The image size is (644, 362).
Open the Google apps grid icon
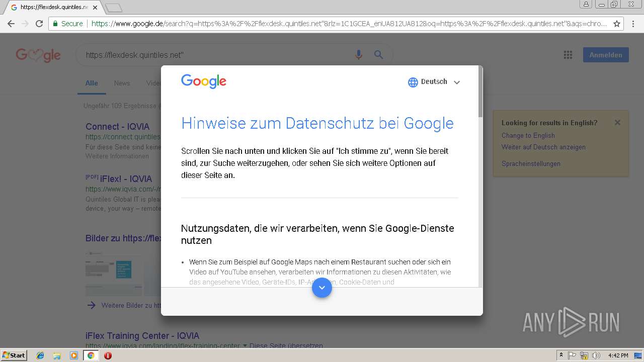(x=568, y=55)
